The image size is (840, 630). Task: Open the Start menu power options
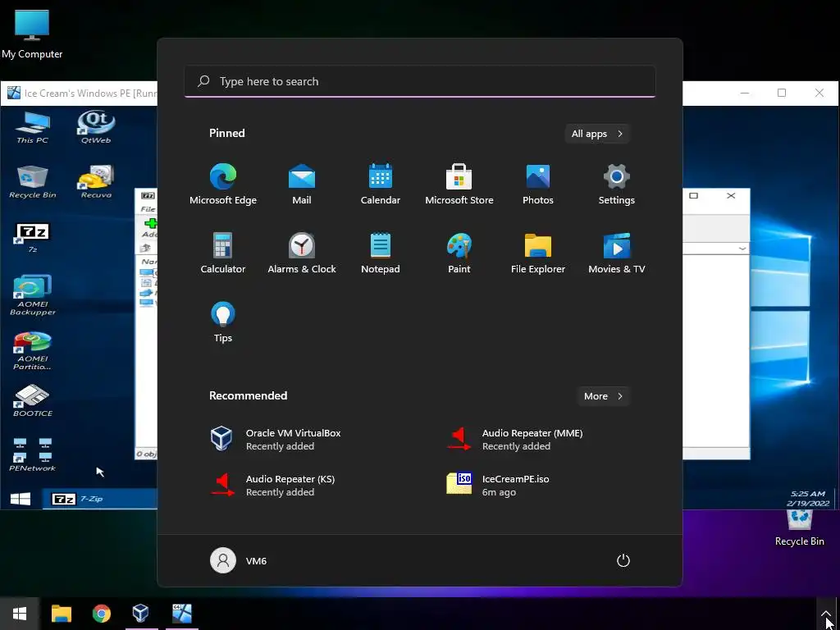point(623,560)
